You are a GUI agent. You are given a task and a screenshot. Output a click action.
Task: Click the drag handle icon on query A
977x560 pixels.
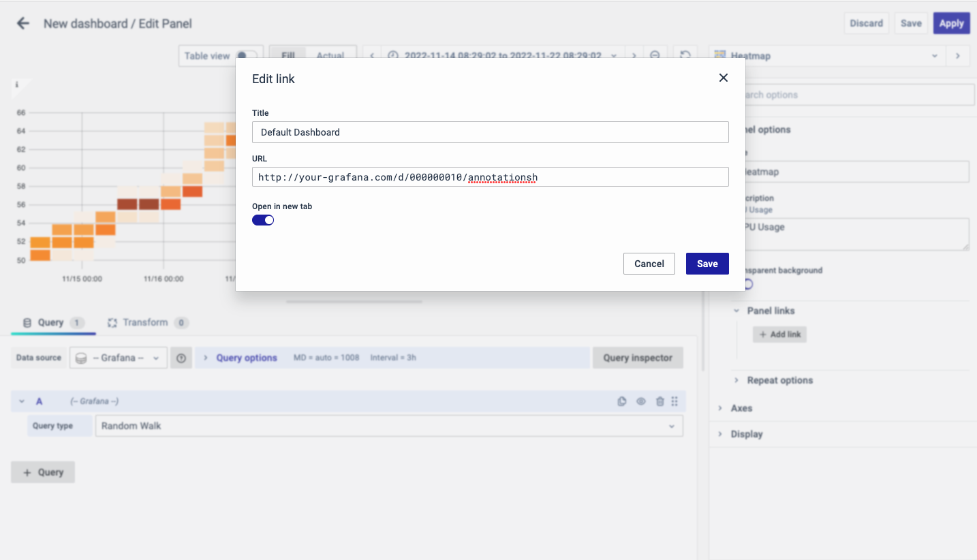[x=674, y=401]
